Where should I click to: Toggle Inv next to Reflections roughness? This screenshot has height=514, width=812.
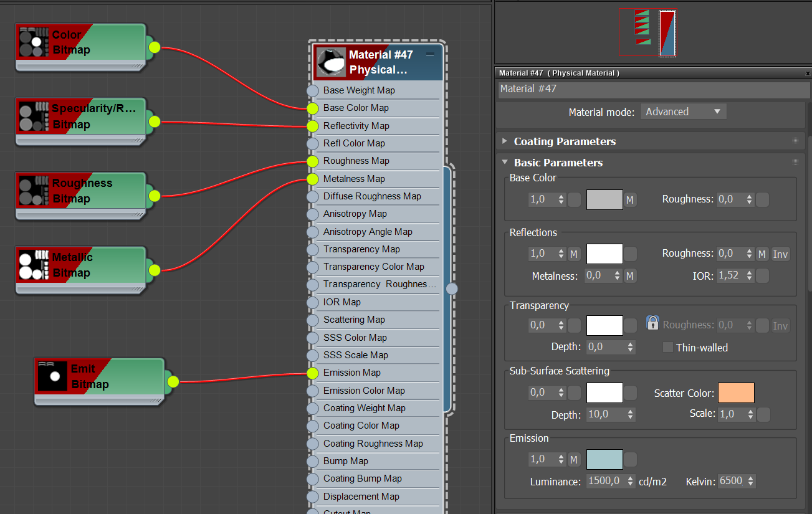780,254
